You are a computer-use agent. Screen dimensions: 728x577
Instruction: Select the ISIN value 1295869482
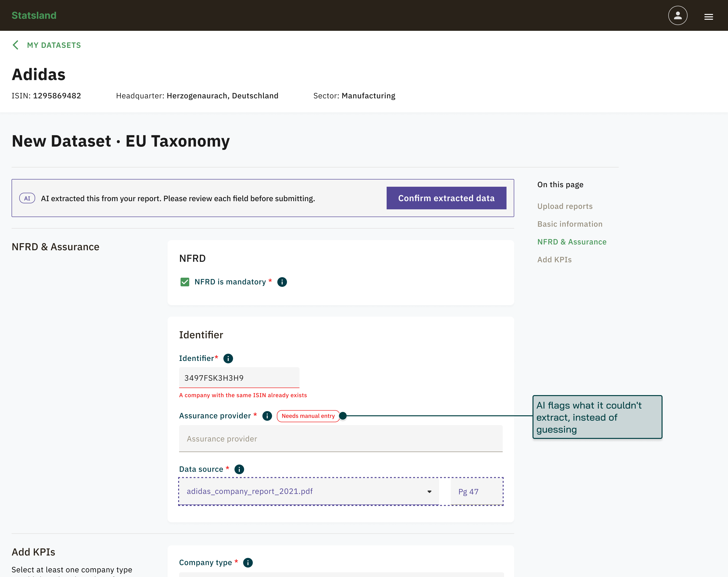pyautogui.click(x=57, y=96)
